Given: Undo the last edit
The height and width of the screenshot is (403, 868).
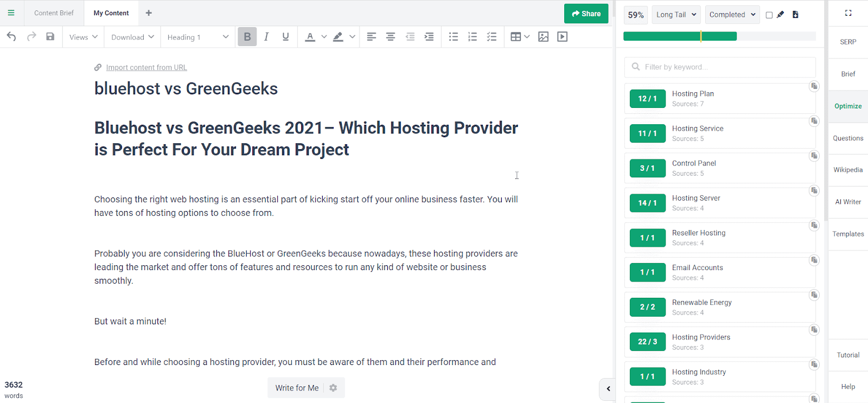Looking at the screenshot, I should pyautogui.click(x=11, y=37).
